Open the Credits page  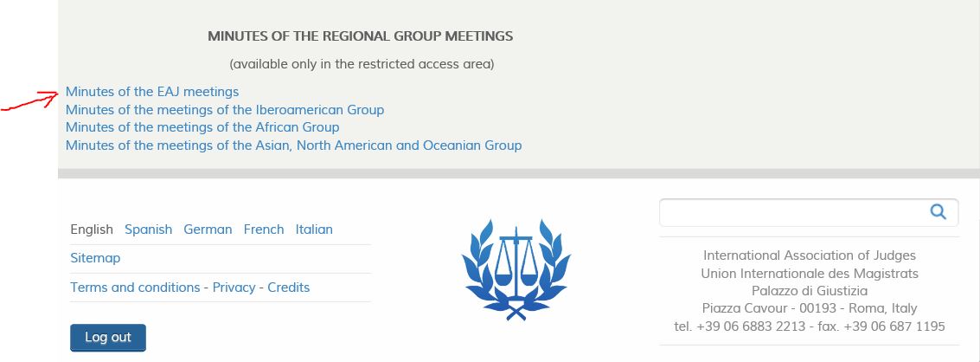(288, 288)
